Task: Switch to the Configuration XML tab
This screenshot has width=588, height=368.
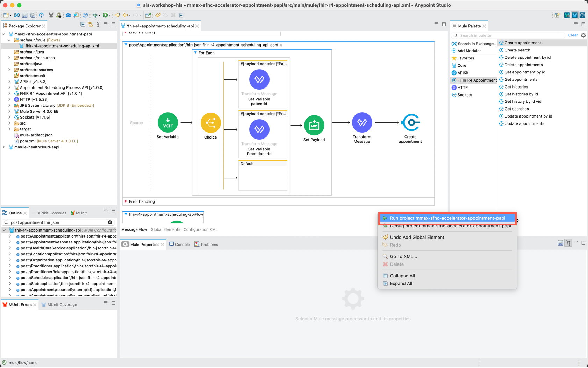Action: pos(201,229)
